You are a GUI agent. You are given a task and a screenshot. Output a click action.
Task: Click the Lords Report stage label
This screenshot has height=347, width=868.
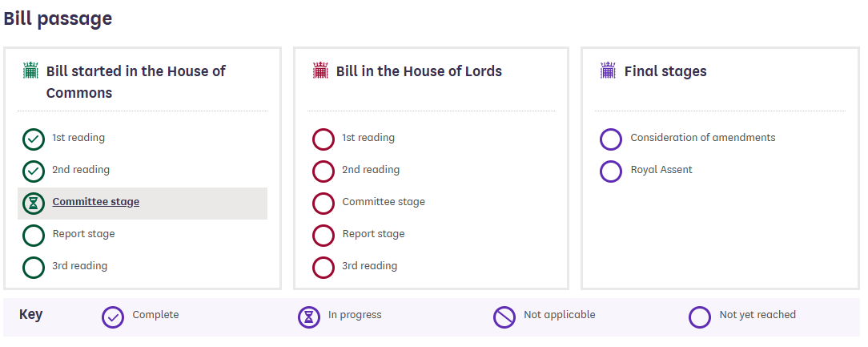[373, 234]
